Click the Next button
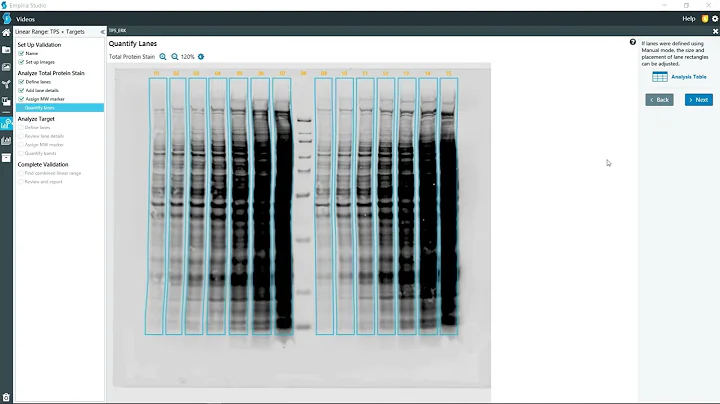720x404 pixels. [698, 100]
